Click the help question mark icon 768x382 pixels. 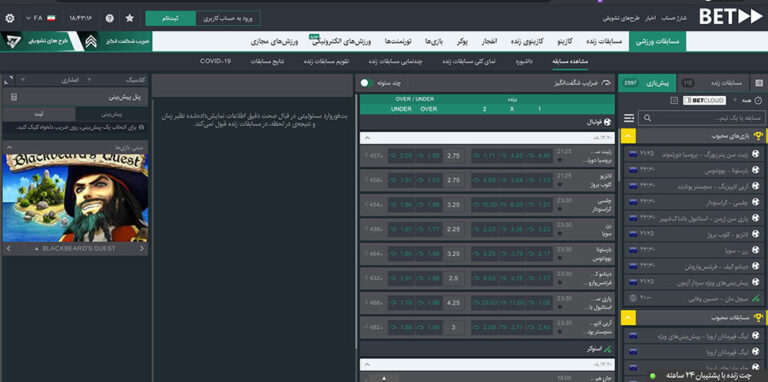point(110,18)
